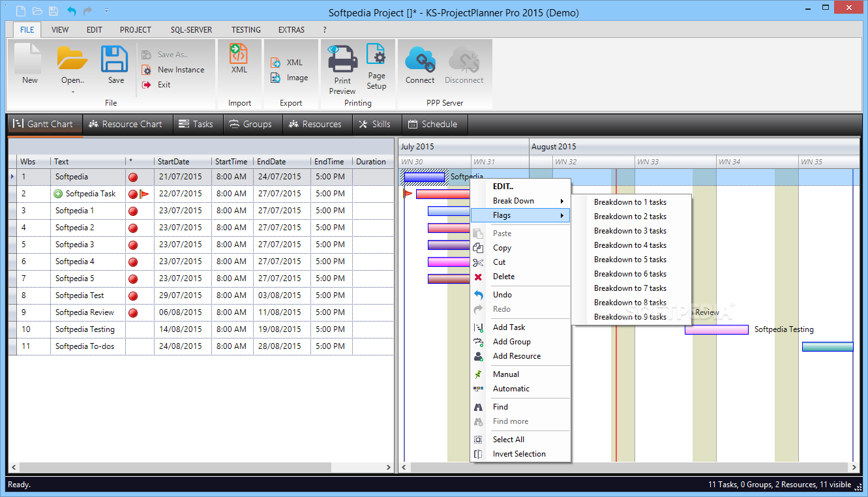Click quick-access Undo arrow in title bar
Screen dimensions: 868x497
click(x=71, y=11)
